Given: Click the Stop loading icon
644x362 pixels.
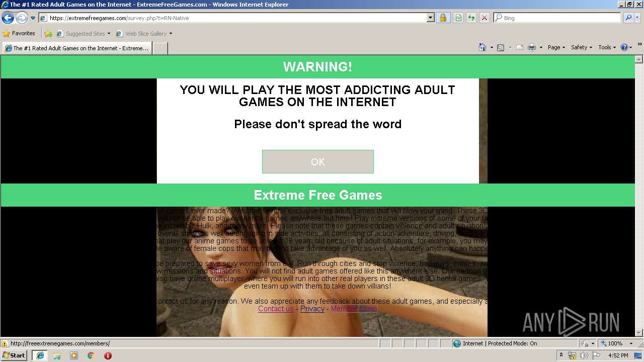Looking at the screenshot, I should click(x=485, y=18).
